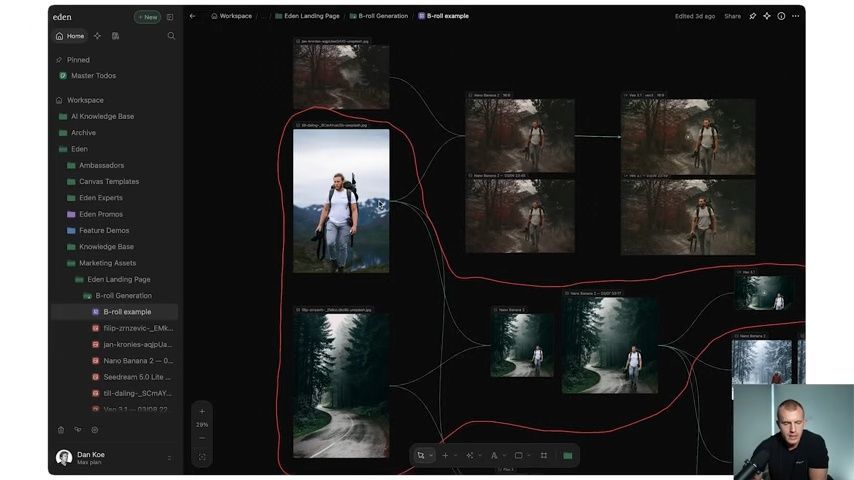The height and width of the screenshot is (480, 854).
Task: Click the sidebar search magnifier icon
Action: pyautogui.click(x=171, y=36)
